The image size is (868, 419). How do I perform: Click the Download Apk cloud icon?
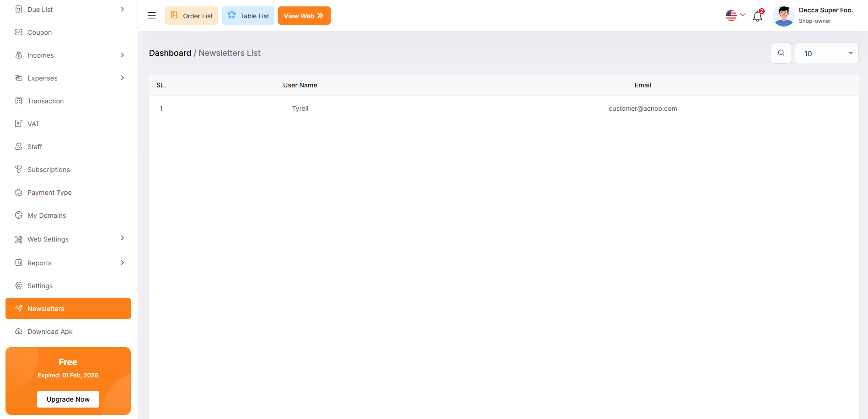pyautogui.click(x=19, y=331)
